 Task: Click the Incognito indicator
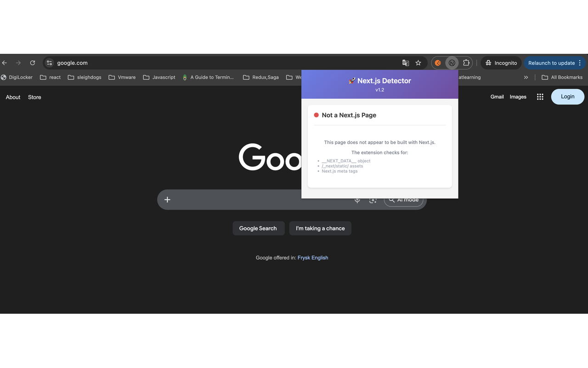pyautogui.click(x=501, y=63)
